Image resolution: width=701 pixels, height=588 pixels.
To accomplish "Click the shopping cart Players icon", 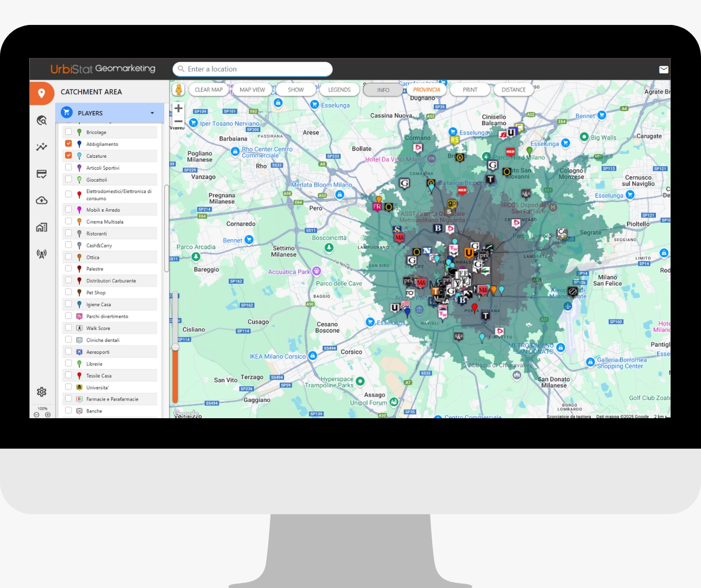I will 67,112.
